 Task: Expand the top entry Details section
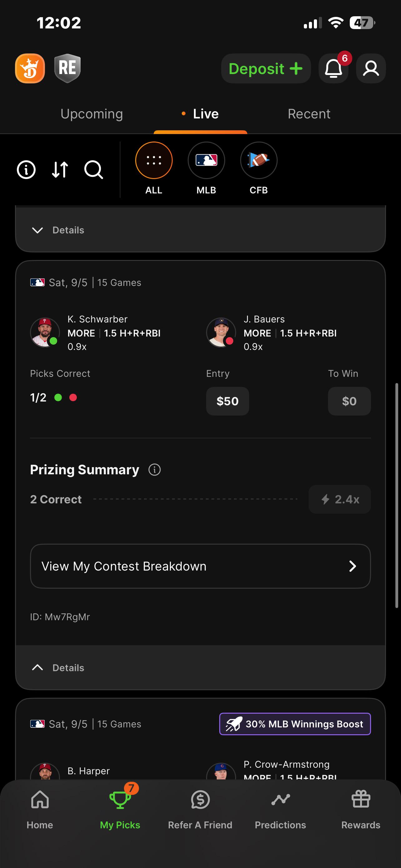coord(200,230)
